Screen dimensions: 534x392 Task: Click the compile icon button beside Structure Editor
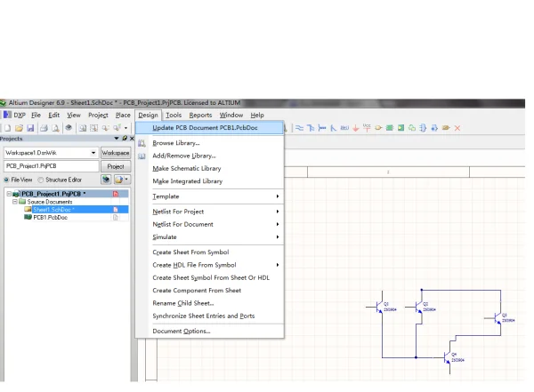(x=106, y=180)
